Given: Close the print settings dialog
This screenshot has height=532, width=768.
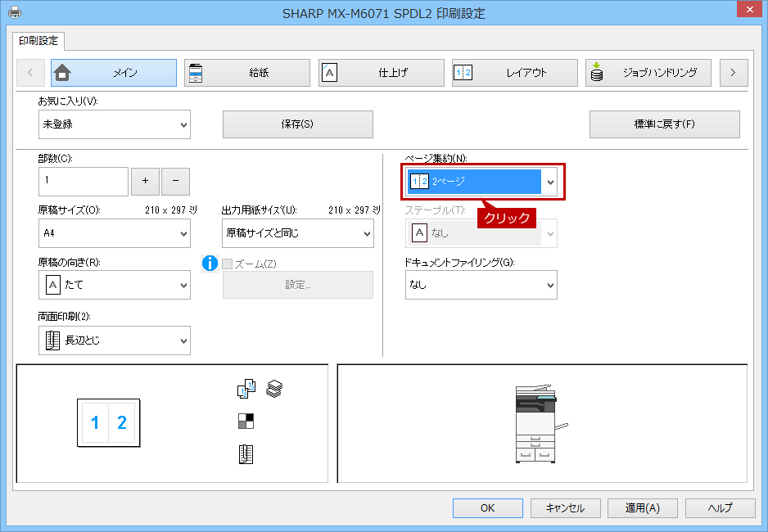Looking at the screenshot, I should pos(749,9).
